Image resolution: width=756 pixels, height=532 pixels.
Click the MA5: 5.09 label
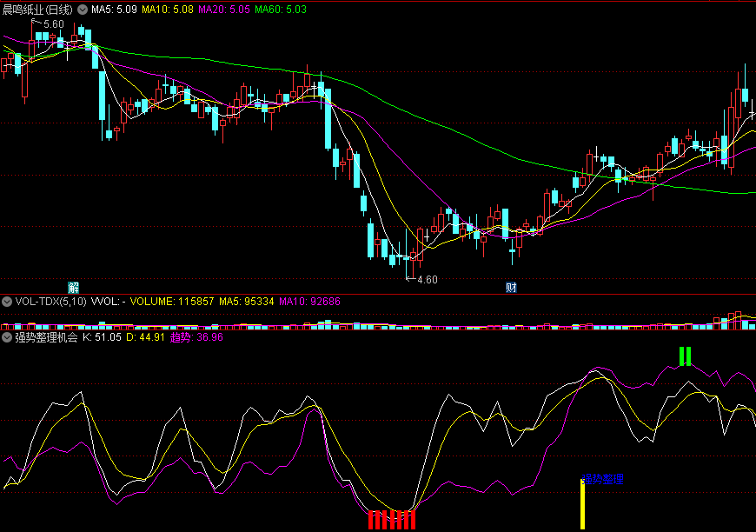point(114,10)
